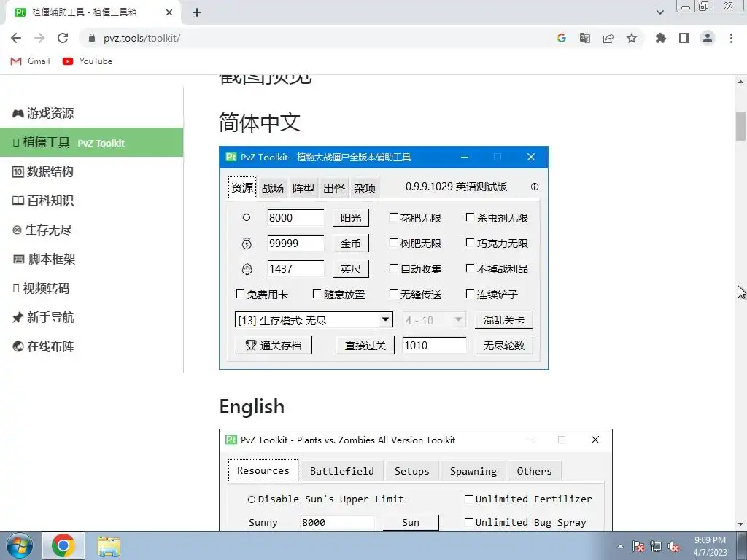Click the address bar URL pvz.tools/toolkit/

[142, 38]
